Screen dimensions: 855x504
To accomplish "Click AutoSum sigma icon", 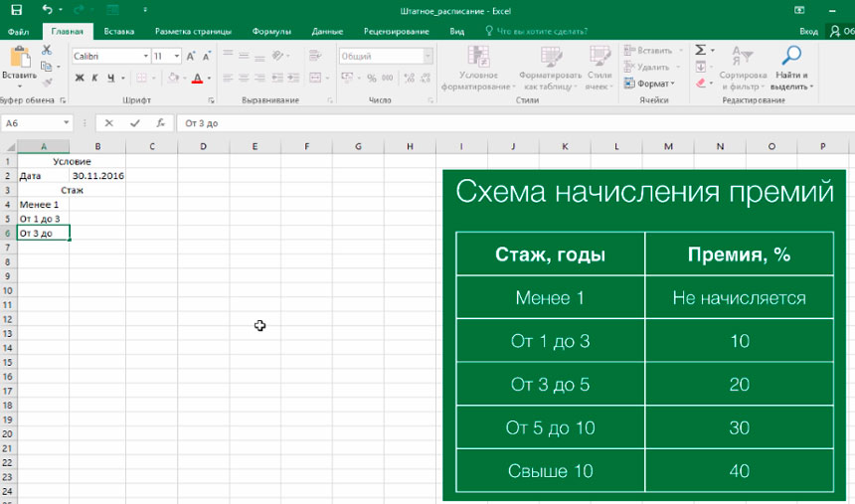I will point(701,50).
